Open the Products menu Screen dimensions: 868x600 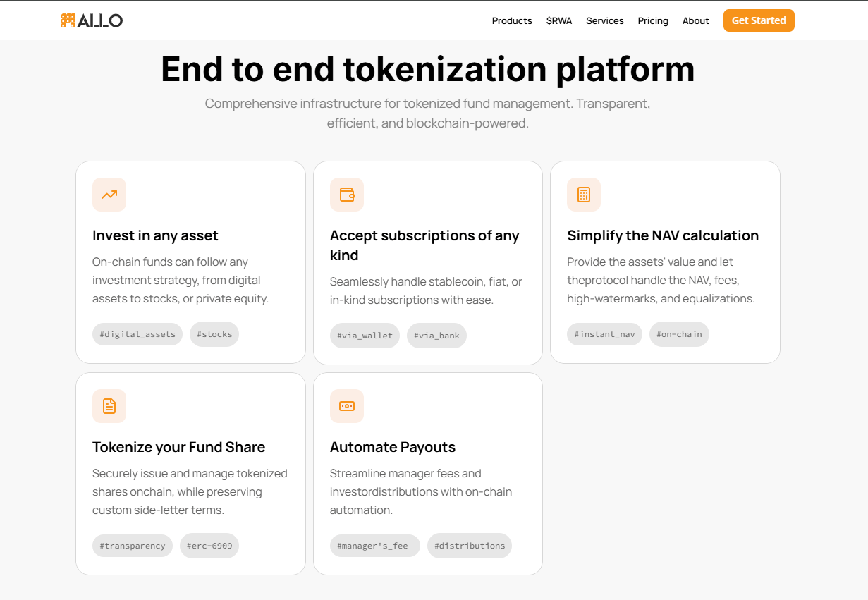(x=512, y=20)
